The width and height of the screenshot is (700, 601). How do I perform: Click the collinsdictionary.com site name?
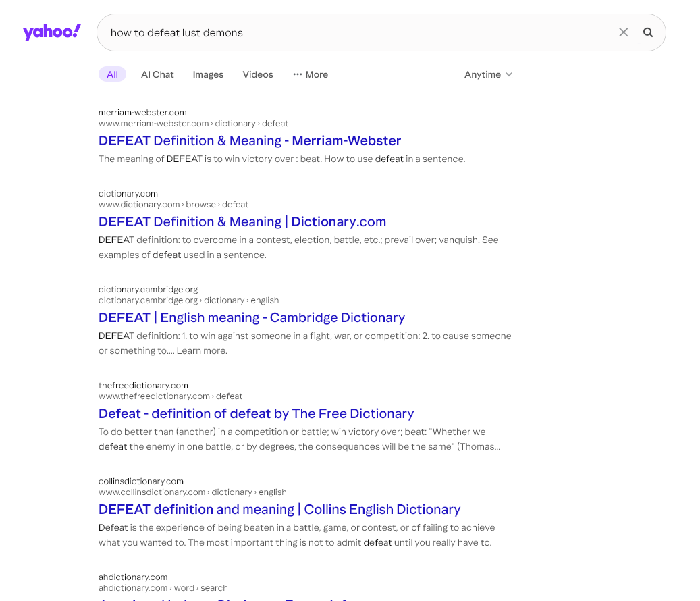[x=141, y=481]
